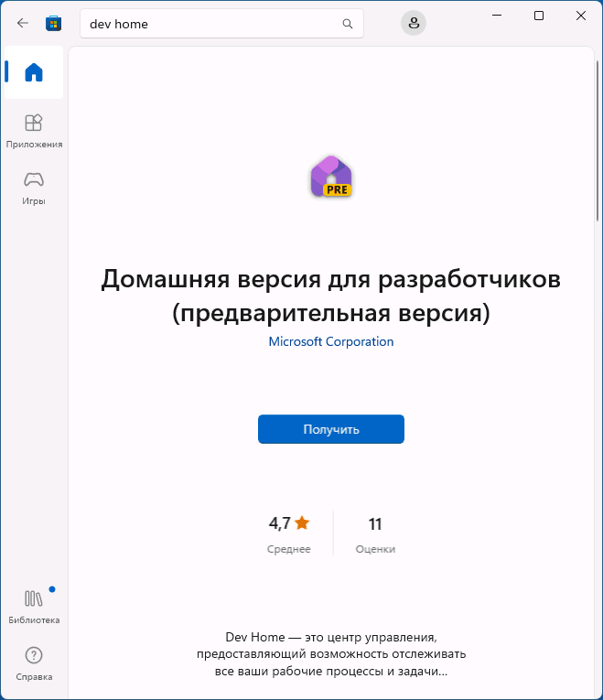
Task: Minimize the Store window
Action: (x=497, y=16)
